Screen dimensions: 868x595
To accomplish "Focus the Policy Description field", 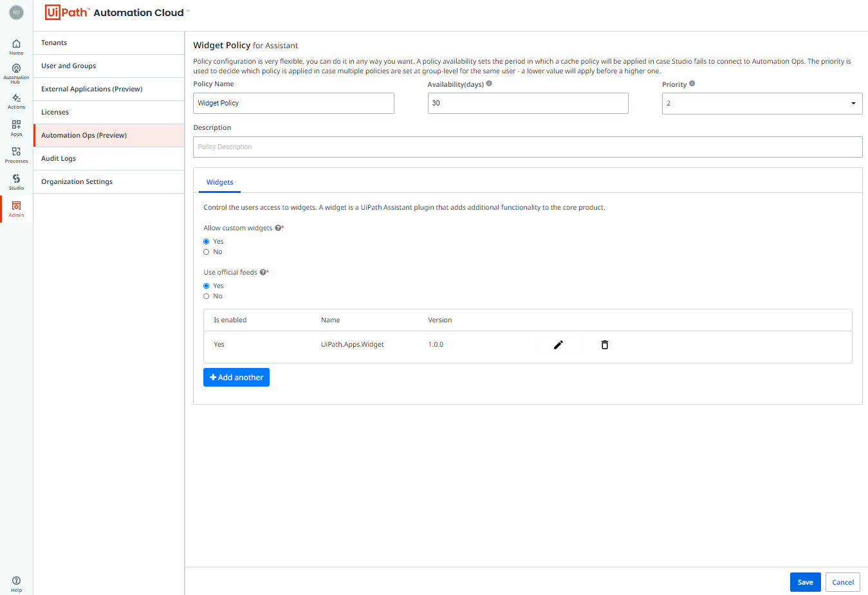I will [x=528, y=147].
